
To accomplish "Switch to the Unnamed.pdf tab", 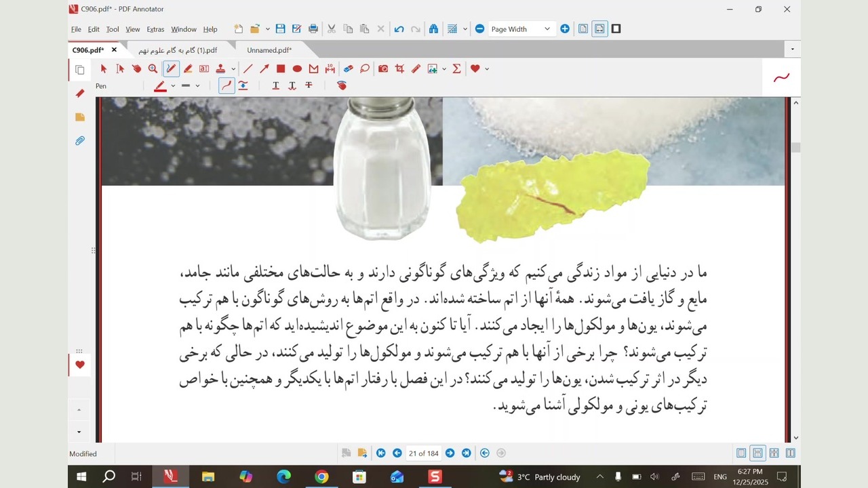I will [x=269, y=50].
